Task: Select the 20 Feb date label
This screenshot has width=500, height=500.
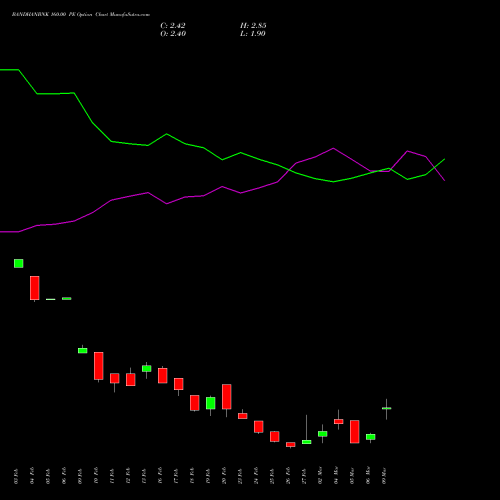Action: click(x=224, y=476)
